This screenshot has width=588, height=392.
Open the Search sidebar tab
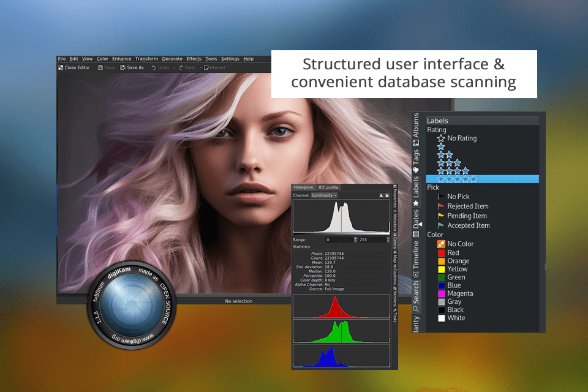coord(416,296)
